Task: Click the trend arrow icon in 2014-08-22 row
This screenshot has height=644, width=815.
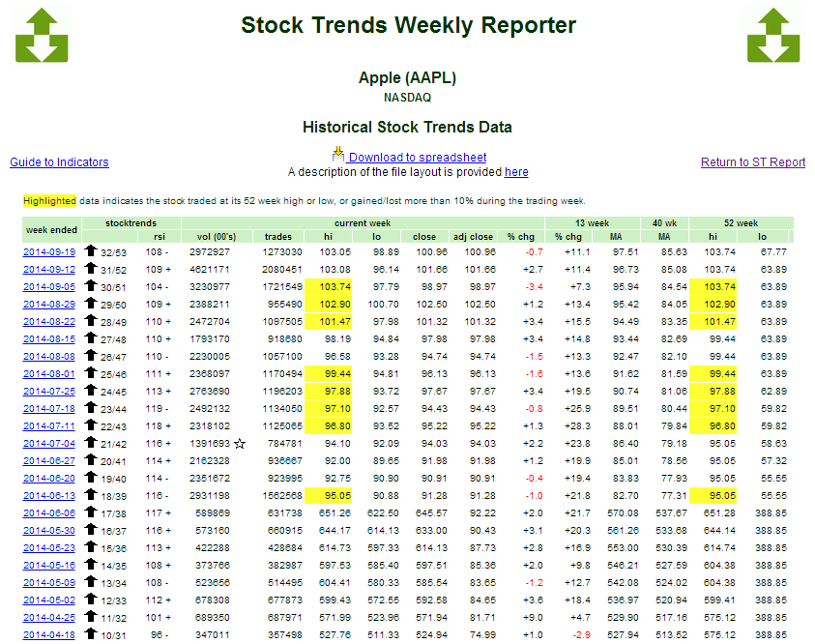Action: point(92,320)
